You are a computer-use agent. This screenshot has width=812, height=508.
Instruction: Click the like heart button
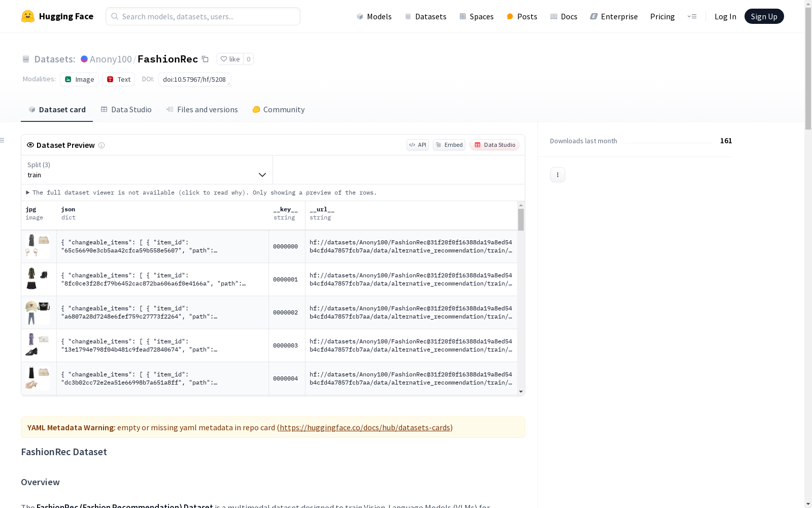point(230,59)
